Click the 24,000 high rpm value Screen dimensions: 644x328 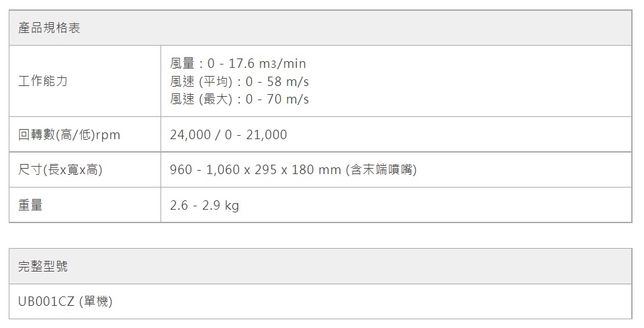click(x=190, y=135)
